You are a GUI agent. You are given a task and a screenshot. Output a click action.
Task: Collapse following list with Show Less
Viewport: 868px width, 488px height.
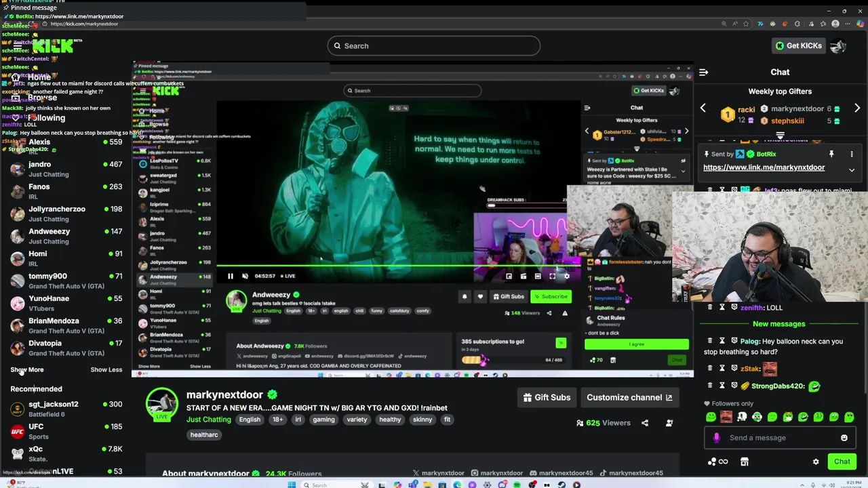[x=106, y=369]
